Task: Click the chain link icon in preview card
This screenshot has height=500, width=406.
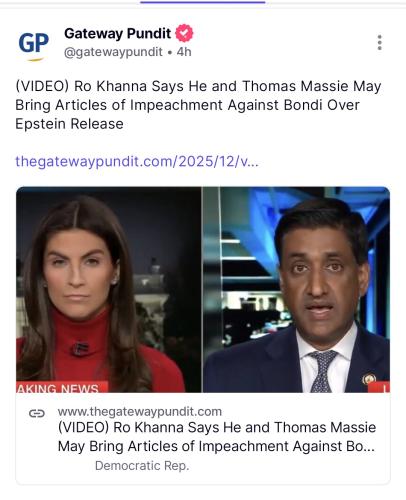Action: click(x=37, y=414)
